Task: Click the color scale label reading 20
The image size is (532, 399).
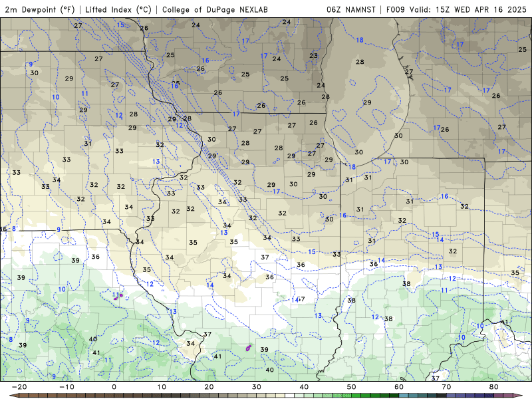Action: 209,387
